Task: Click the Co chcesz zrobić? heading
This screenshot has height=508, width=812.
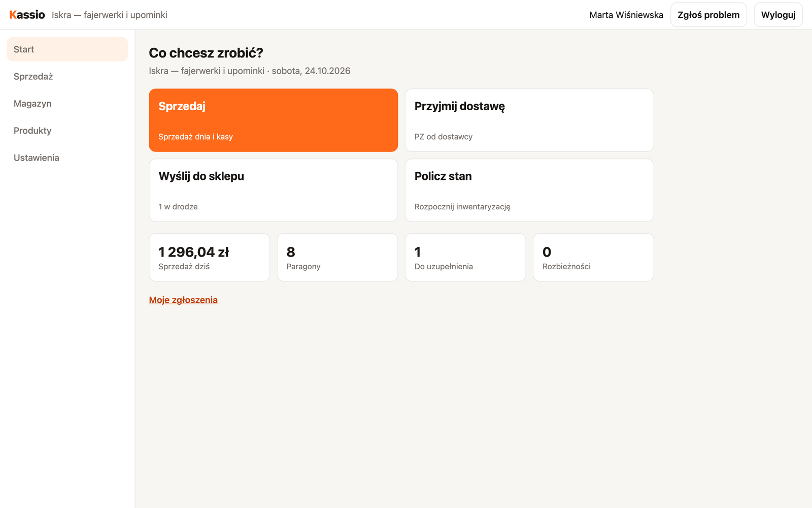Action: (x=206, y=53)
